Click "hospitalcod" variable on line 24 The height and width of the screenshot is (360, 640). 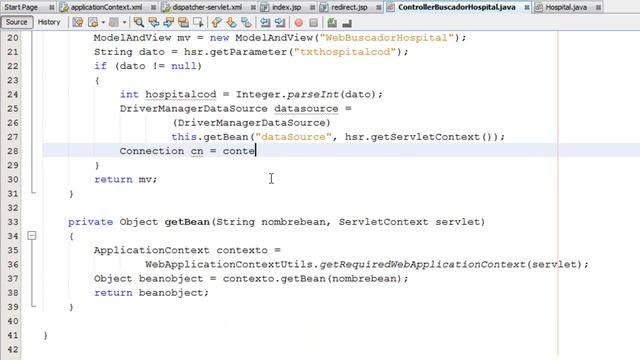tap(181, 95)
